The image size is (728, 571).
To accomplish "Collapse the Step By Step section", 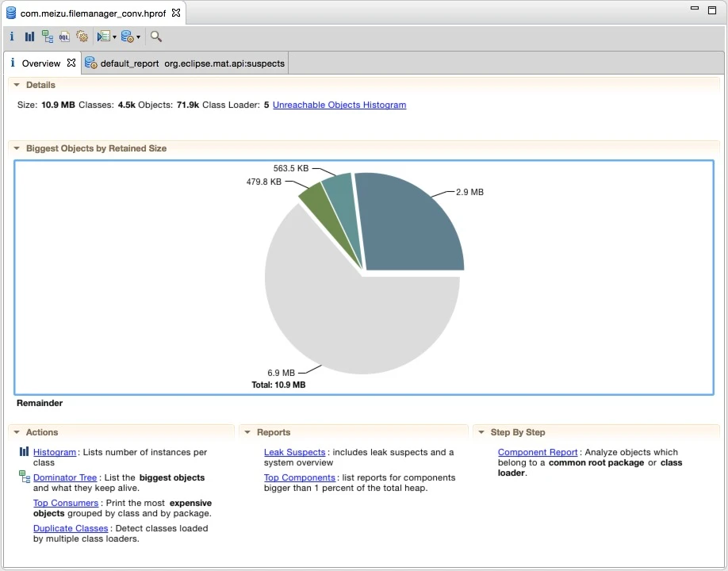I will click(x=481, y=432).
